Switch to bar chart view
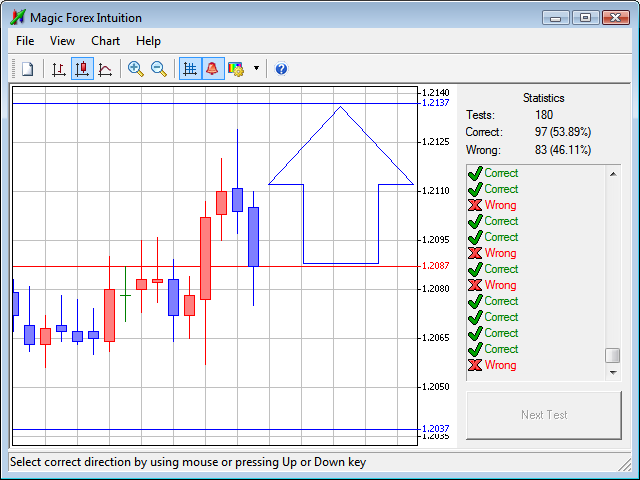Image resolution: width=640 pixels, height=480 pixels. click(59, 69)
